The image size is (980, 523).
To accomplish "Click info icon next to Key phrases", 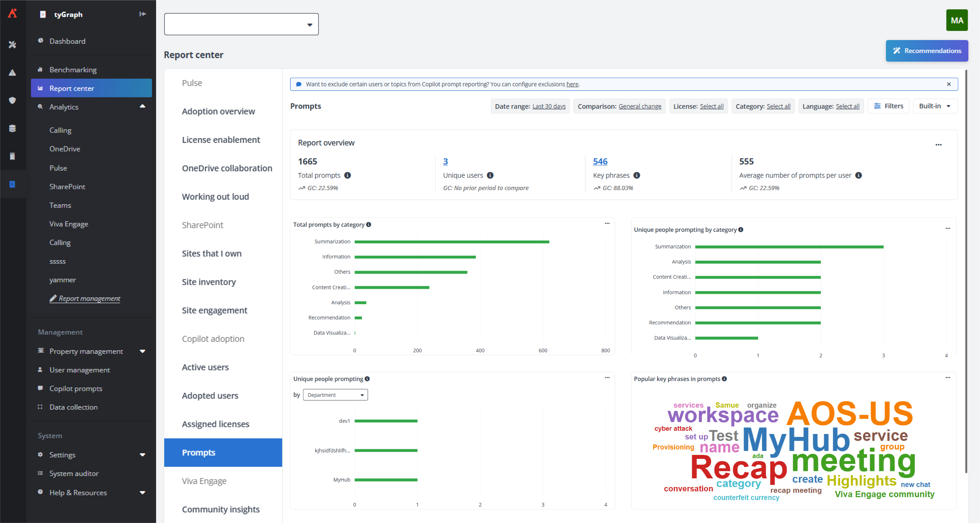I will [x=637, y=175].
